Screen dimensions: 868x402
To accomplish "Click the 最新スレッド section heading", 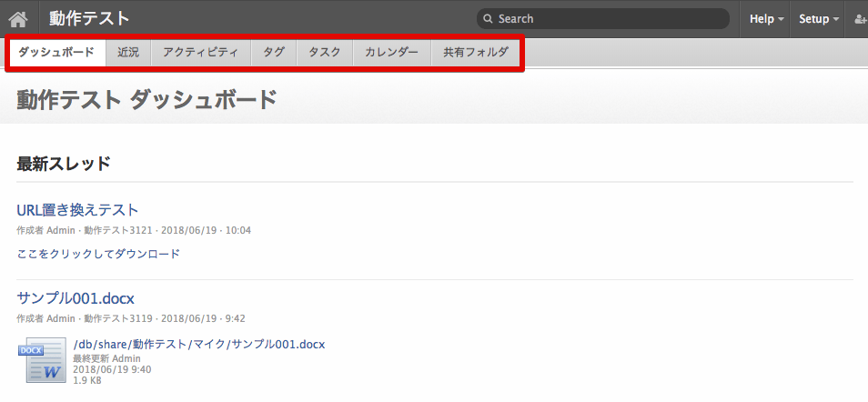I will point(64,164).
